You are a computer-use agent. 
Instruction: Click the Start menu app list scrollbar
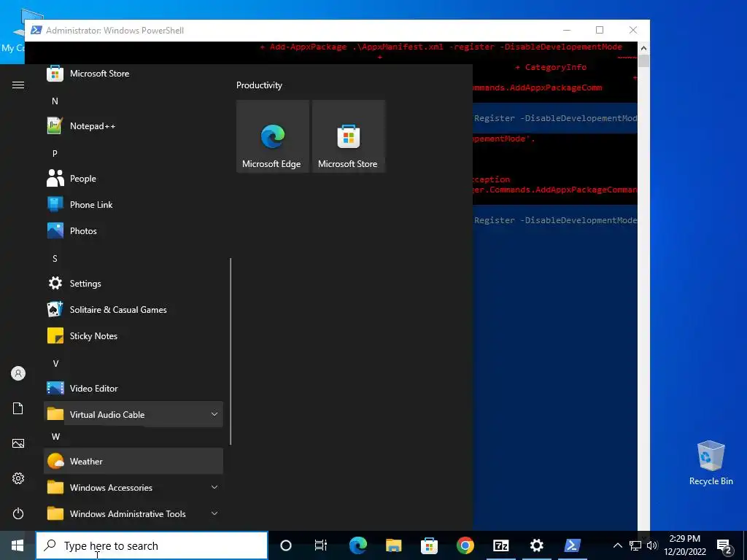tap(231, 351)
